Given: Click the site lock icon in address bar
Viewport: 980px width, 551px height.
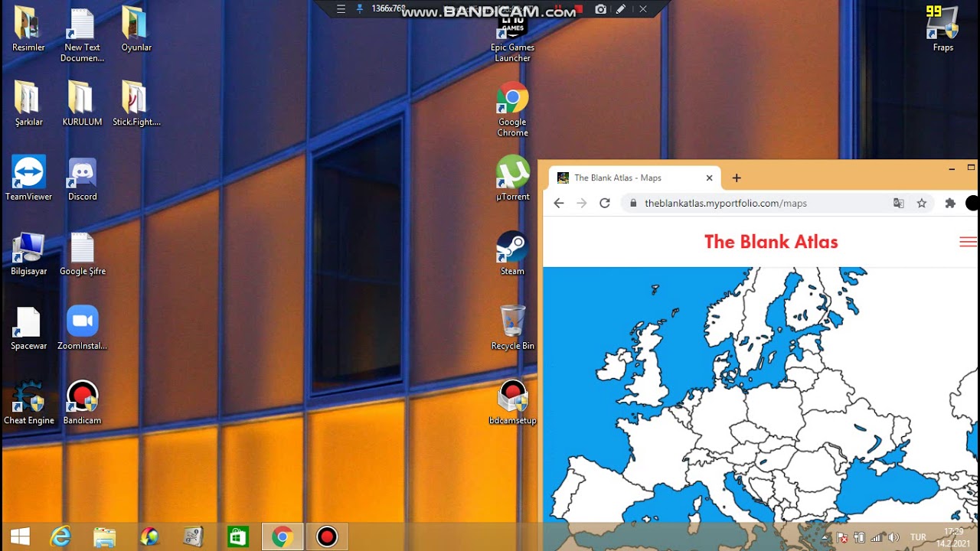Looking at the screenshot, I should [632, 203].
